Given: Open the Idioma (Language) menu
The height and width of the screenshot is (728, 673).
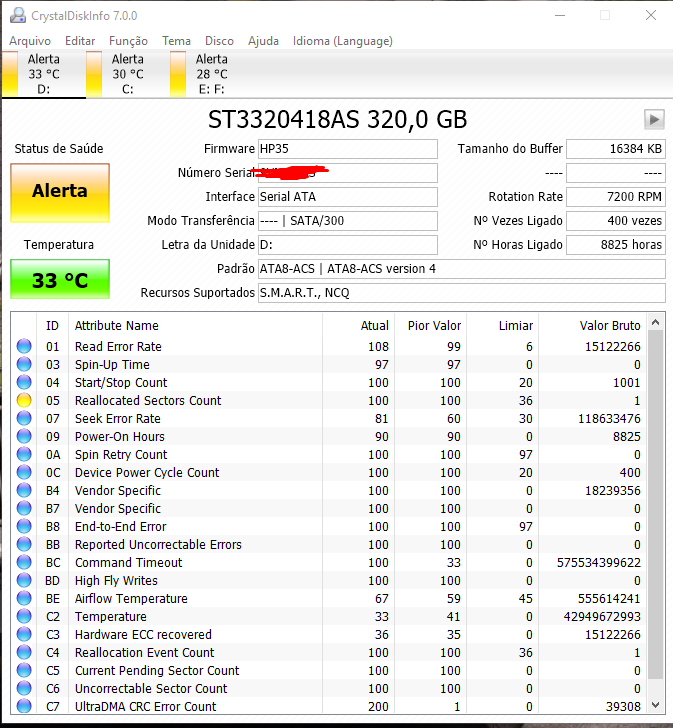Looking at the screenshot, I should pyautogui.click(x=343, y=41).
